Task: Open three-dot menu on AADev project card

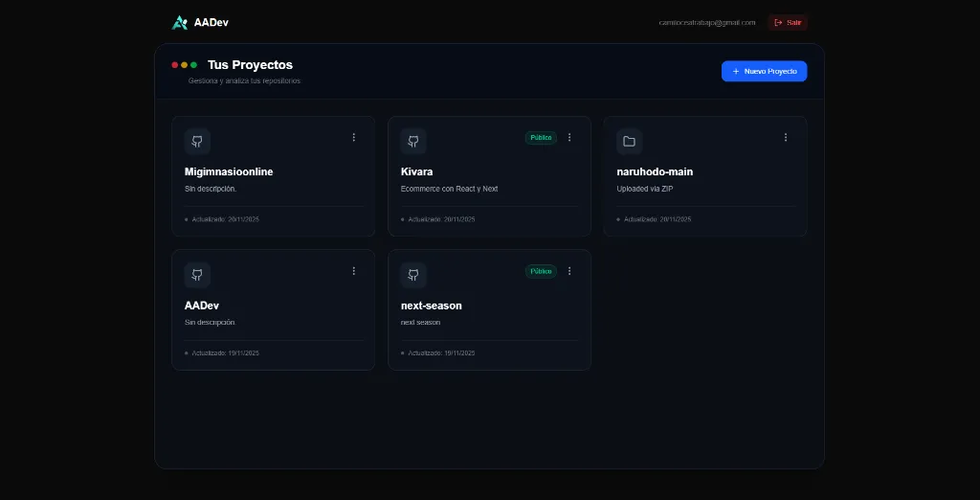Action: click(353, 271)
